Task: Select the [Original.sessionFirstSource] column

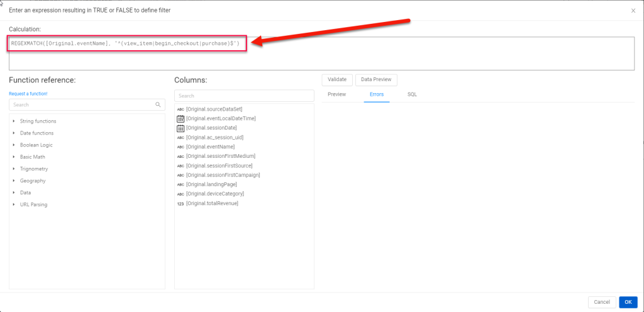Action: tap(219, 166)
